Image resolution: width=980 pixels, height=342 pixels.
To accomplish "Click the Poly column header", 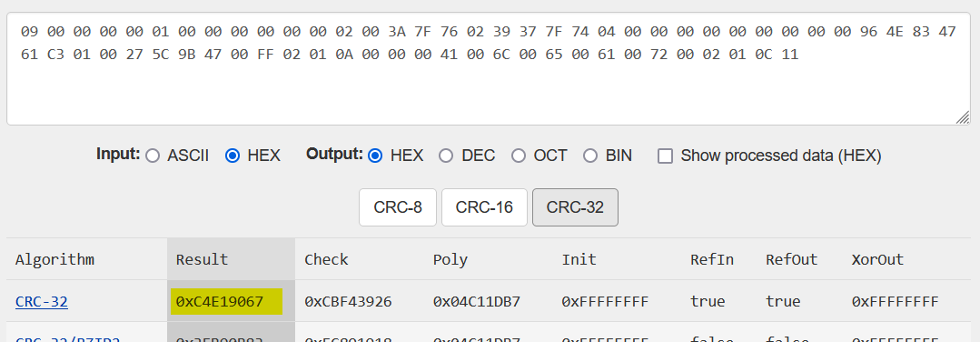I will [450, 259].
